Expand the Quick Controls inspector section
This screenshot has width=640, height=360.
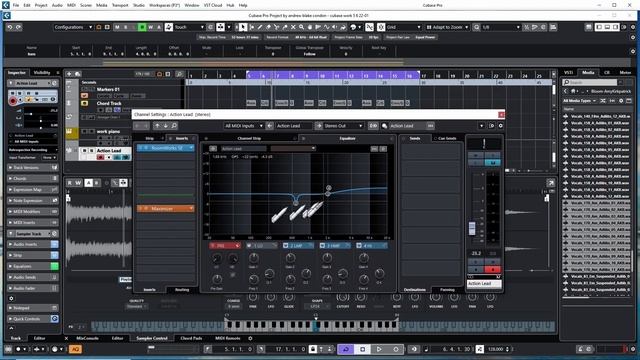point(33,318)
